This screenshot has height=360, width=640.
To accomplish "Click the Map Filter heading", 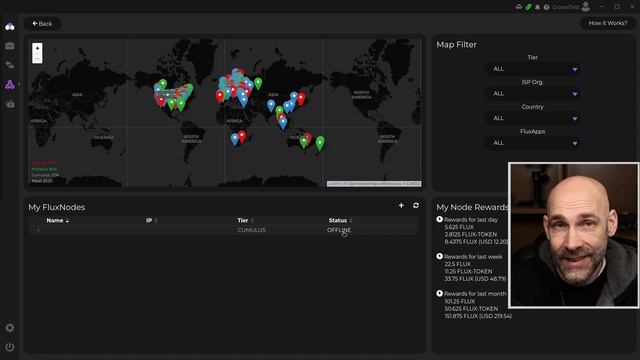I will [456, 45].
